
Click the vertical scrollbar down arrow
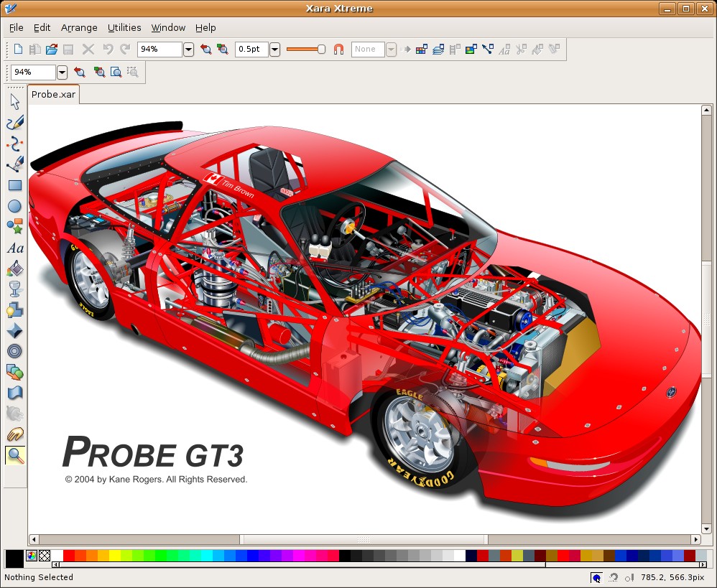(x=706, y=529)
